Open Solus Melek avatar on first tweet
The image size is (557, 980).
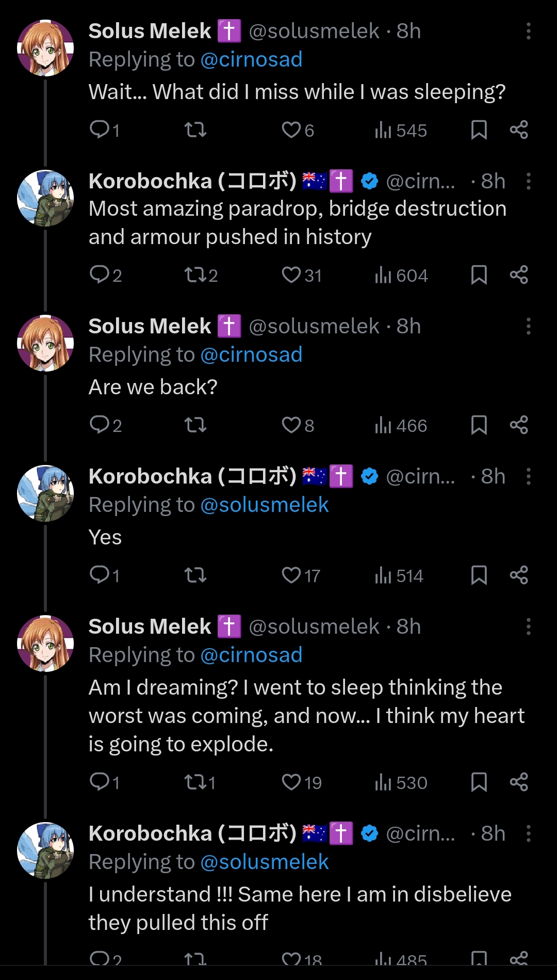coord(45,49)
